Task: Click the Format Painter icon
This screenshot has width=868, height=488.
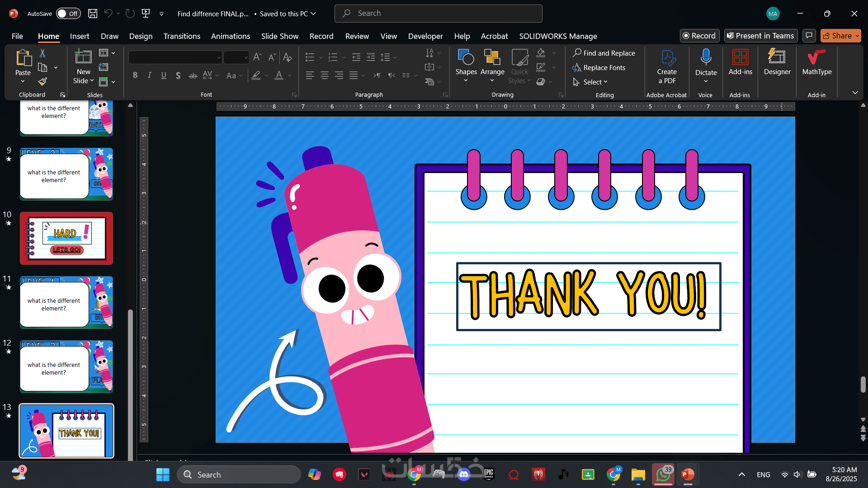Action: (42, 82)
